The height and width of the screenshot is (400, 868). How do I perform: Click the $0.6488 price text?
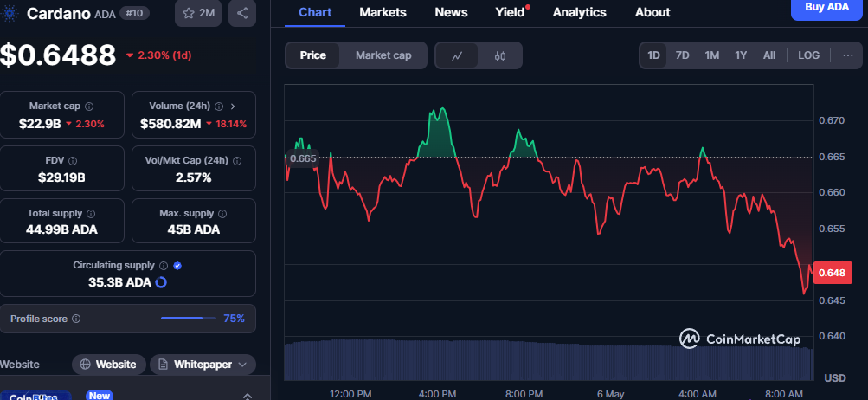click(x=58, y=55)
